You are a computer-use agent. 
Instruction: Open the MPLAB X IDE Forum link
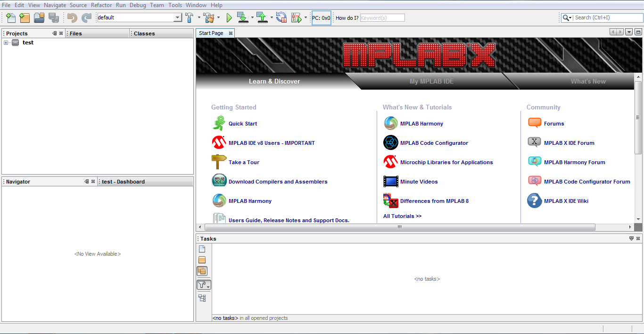click(x=569, y=143)
